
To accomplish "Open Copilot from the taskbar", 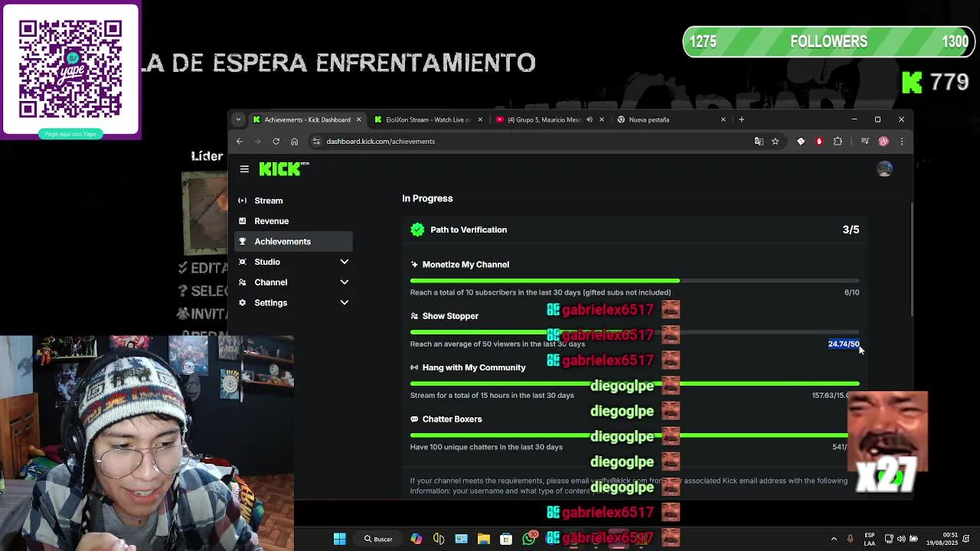I will pos(416,539).
